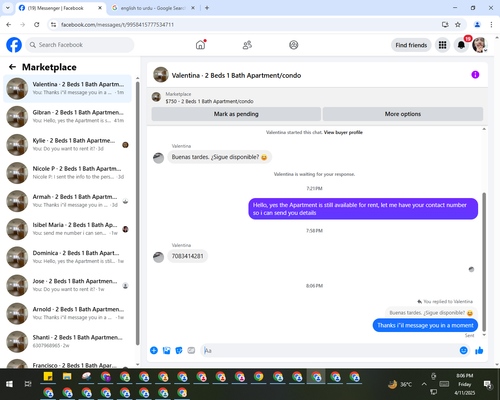
Task: Open a new browser tab
Action: pyautogui.click(x=207, y=8)
